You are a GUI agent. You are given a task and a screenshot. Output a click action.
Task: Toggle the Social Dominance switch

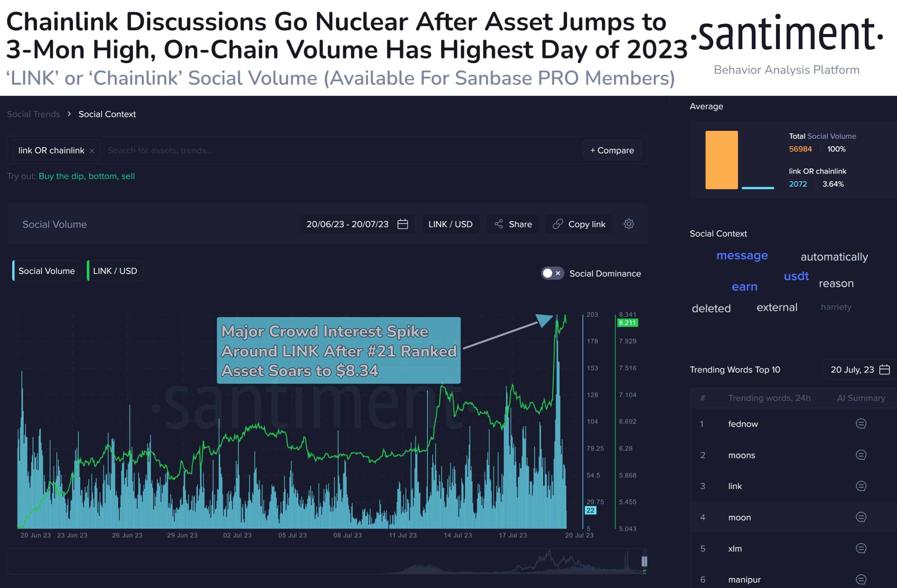[552, 274]
